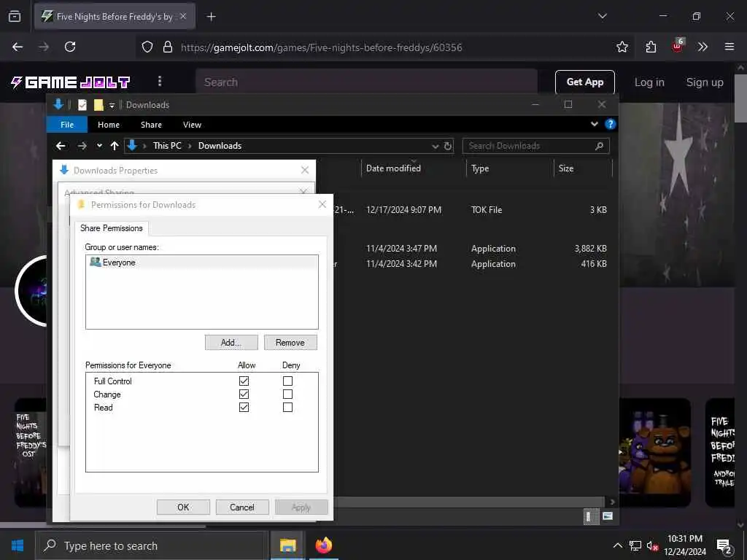The width and height of the screenshot is (747, 560).
Task: Go back in Firefox browser
Action: pos(18,47)
